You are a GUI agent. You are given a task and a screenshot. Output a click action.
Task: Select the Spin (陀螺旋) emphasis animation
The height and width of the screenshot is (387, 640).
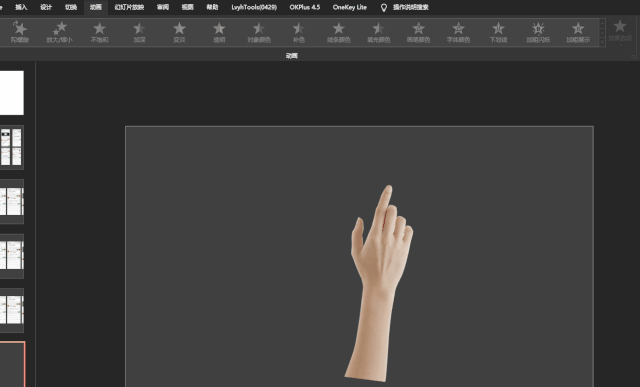click(20, 32)
